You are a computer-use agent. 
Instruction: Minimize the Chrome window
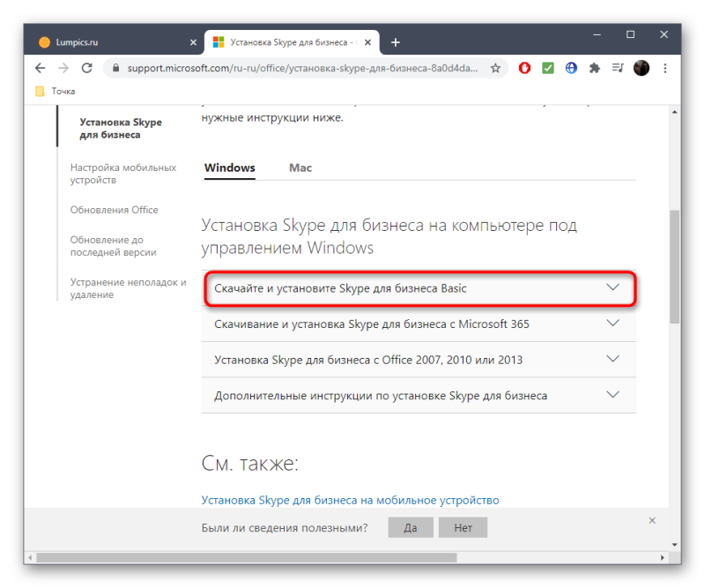[x=597, y=34]
